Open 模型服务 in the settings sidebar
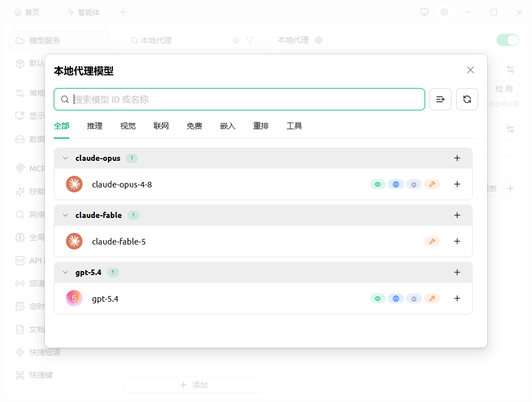This screenshot has width=532, height=402. 59,40
